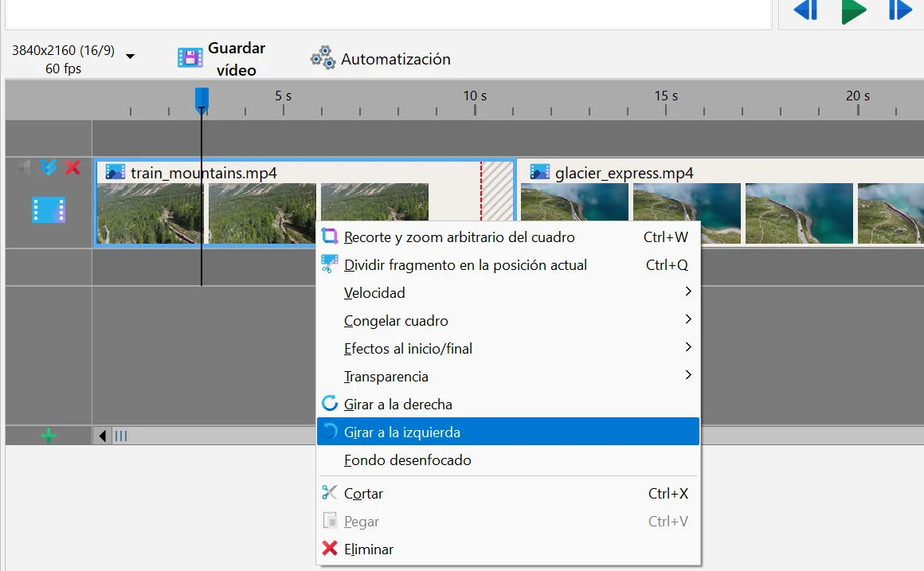Click the disabled Pegar entry
The height and width of the screenshot is (571, 924).
click(508, 521)
